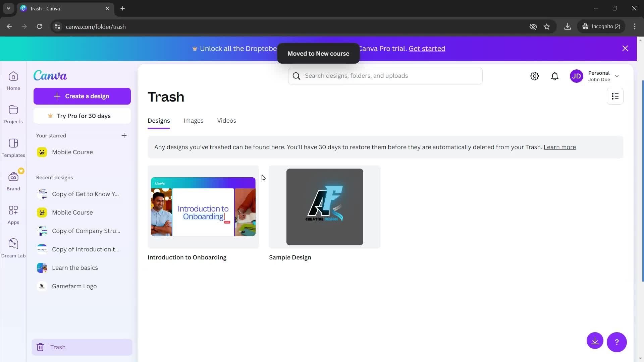This screenshot has height=362, width=644.
Task: Click the Learn more link
Action: point(559,147)
